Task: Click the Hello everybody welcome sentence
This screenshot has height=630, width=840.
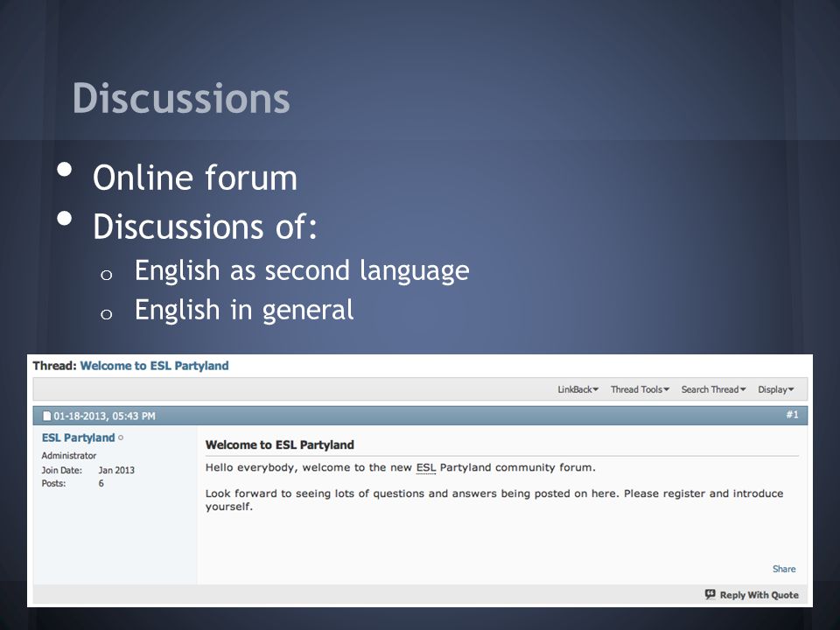Action: click(x=401, y=467)
